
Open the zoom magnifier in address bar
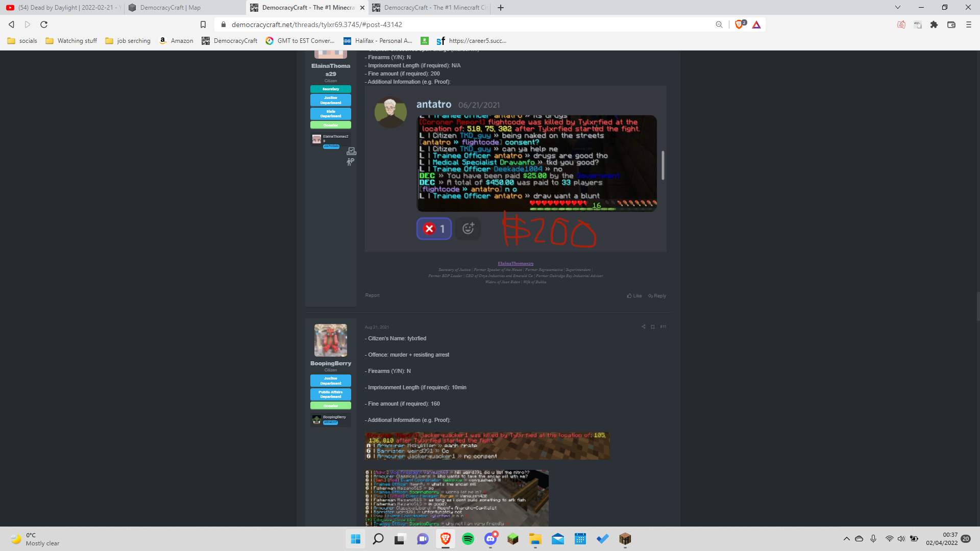click(x=719, y=24)
